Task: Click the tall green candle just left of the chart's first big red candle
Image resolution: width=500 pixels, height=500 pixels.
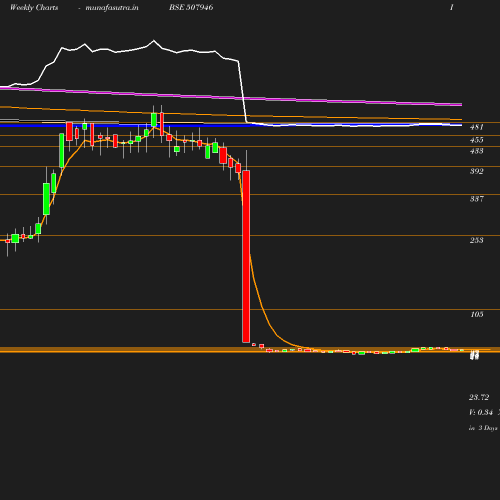Action: (62, 150)
